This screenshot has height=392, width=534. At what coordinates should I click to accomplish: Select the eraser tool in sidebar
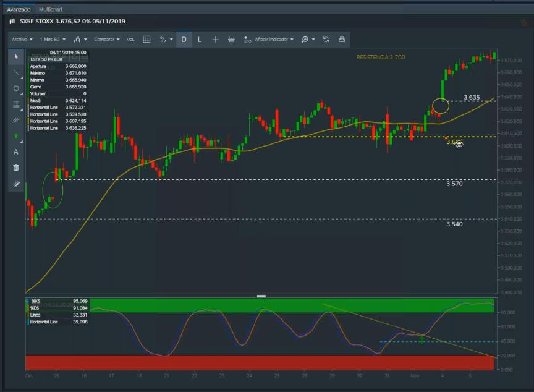[x=16, y=184]
